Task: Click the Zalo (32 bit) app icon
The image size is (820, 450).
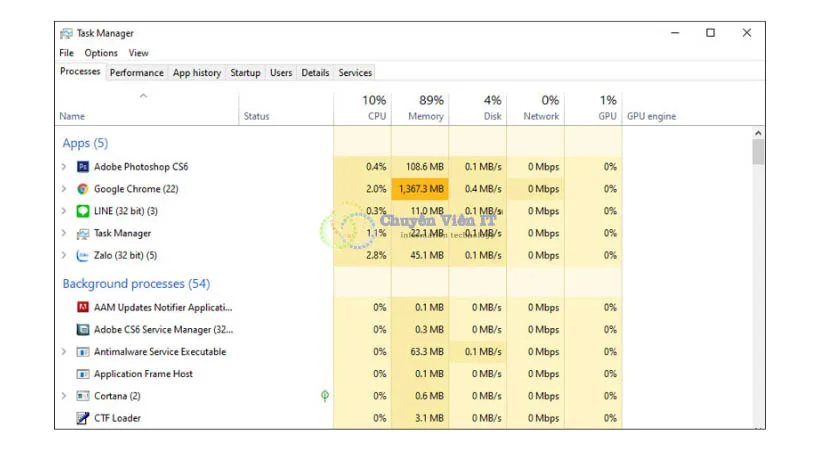Action: tap(83, 255)
